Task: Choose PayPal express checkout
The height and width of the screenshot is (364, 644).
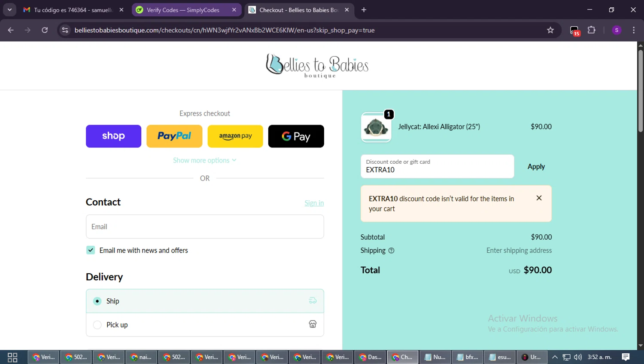Action: (x=174, y=136)
